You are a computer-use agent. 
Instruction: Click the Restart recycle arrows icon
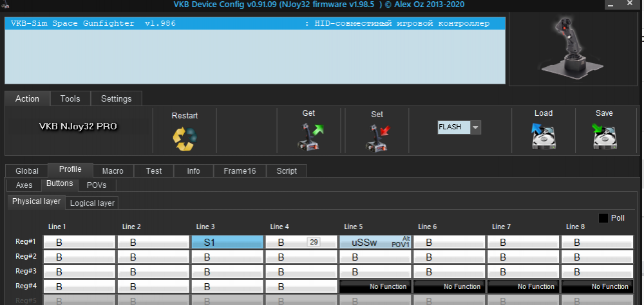click(x=184, y=139)
